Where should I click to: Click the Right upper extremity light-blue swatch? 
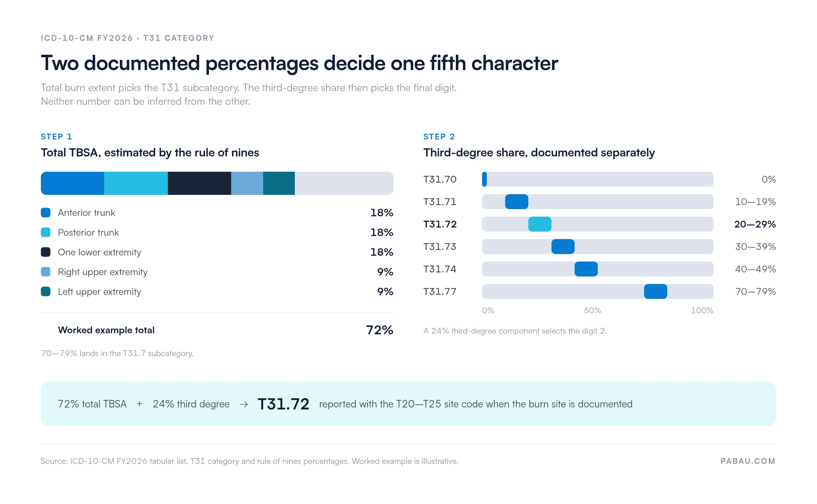tap(46, 272)
